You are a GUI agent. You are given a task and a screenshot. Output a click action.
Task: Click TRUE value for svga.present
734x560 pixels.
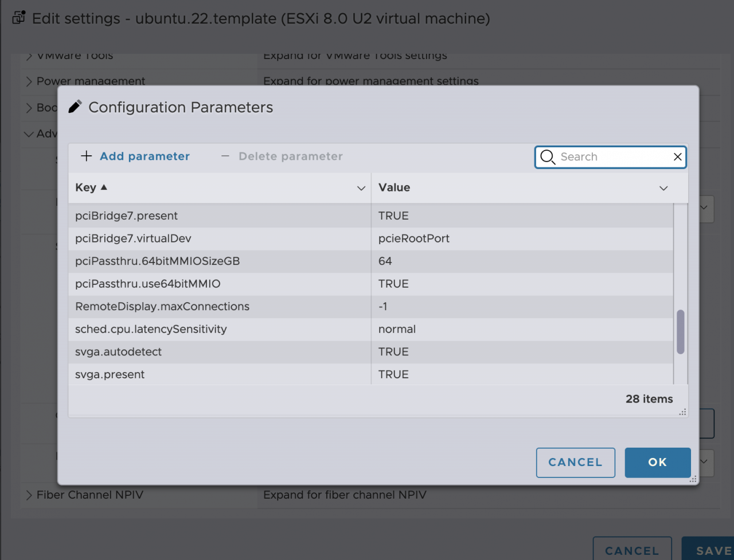coord(393,374)
